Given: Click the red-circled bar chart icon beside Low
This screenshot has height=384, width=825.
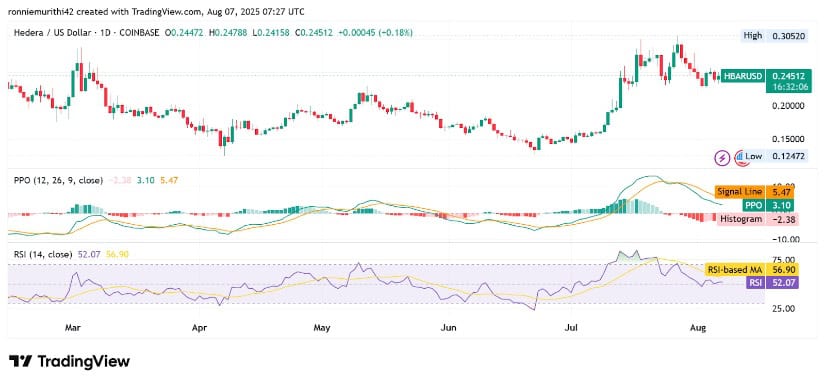Looking at the screenshot, I should [x=740, y=156].
